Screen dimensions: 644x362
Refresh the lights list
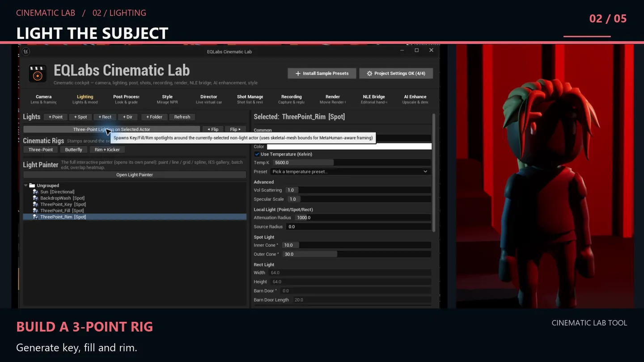(x=182, y=117)
